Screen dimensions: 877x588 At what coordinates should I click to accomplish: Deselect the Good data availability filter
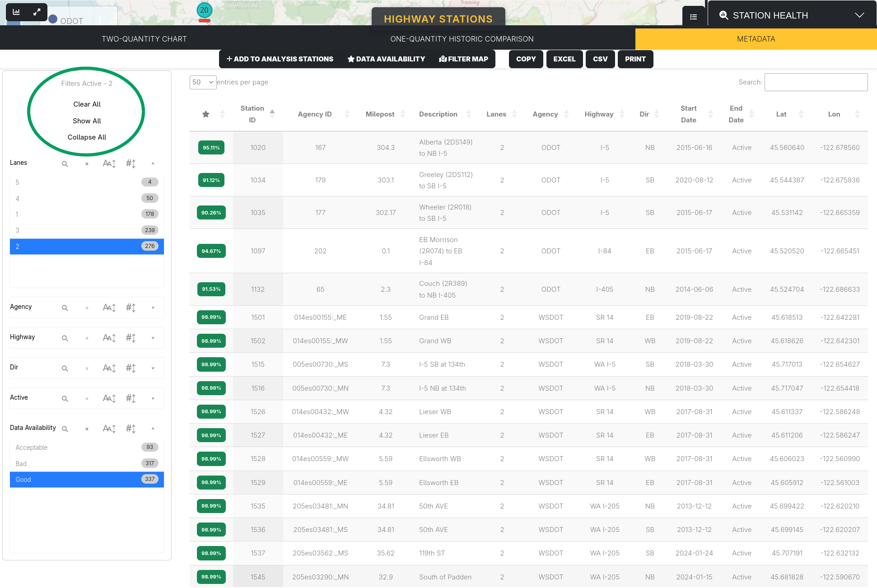click(87, 480)
